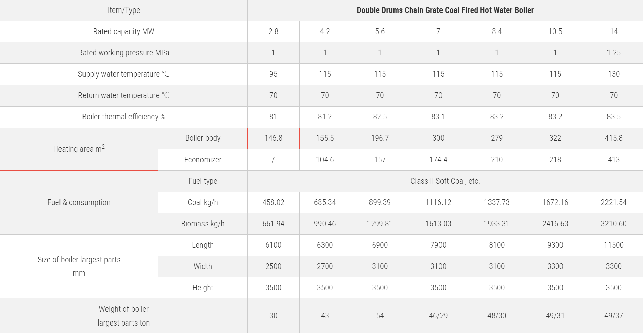
Task: Select the 'Class II Soft Coal, etc.' cell
Action: click(x=445, y=181)
